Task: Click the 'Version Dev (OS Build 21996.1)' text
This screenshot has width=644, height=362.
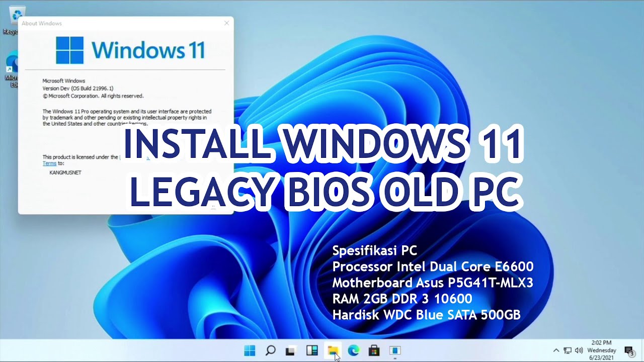Action: [78, 88]
